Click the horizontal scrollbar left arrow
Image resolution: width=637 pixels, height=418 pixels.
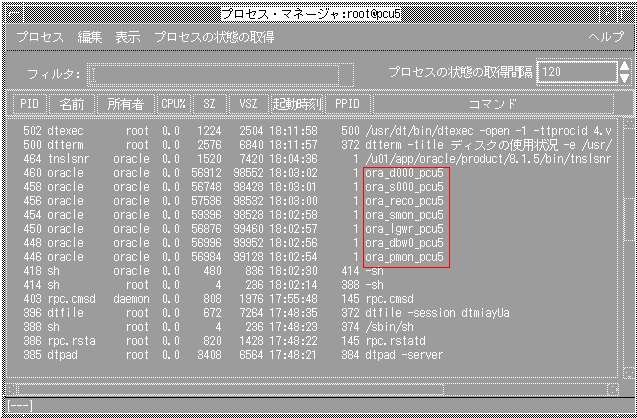(12, 390)
